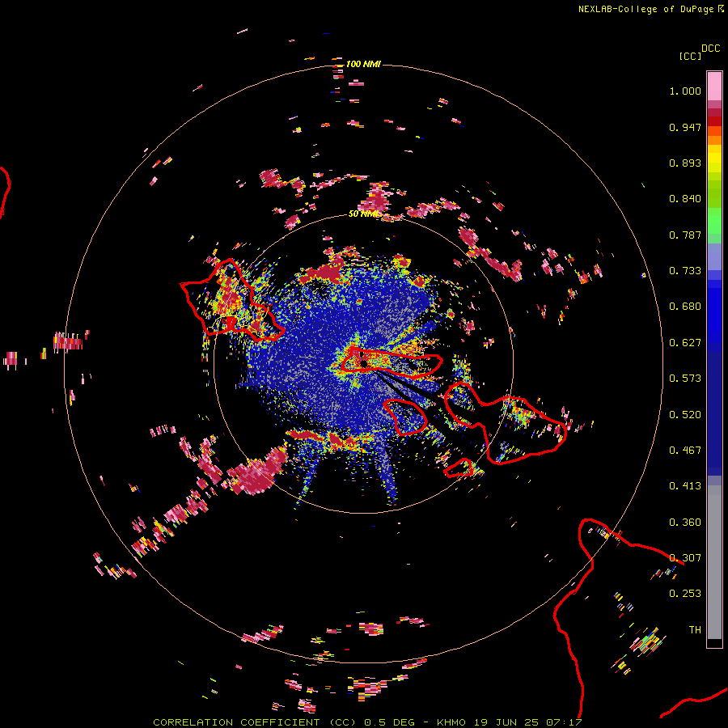Image resolution: width=728 pixels, height=728 pixels.
Task: Select the 0.893 scale value
Action: [685, 163]
